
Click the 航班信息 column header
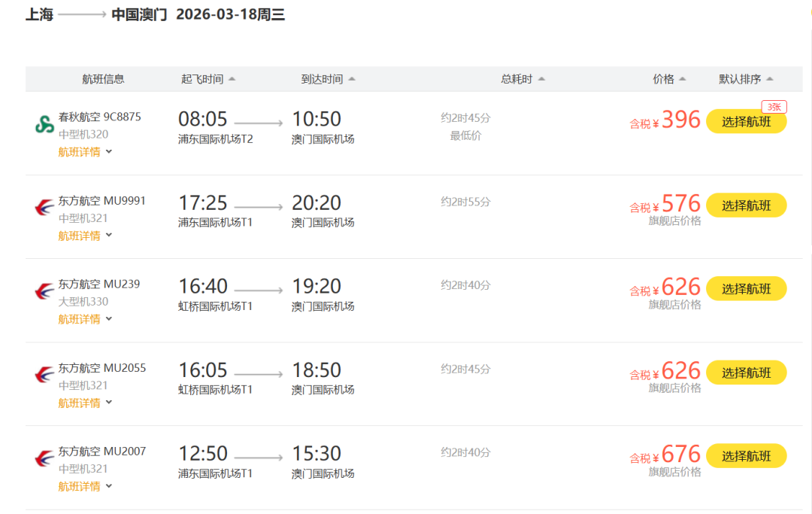tap(103, 79)
